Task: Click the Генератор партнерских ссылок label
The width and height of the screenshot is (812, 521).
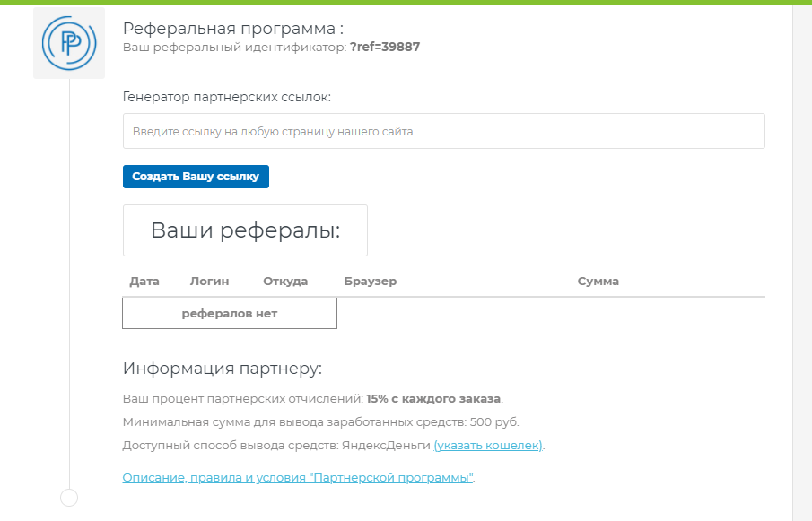Action: coord(227,97)
